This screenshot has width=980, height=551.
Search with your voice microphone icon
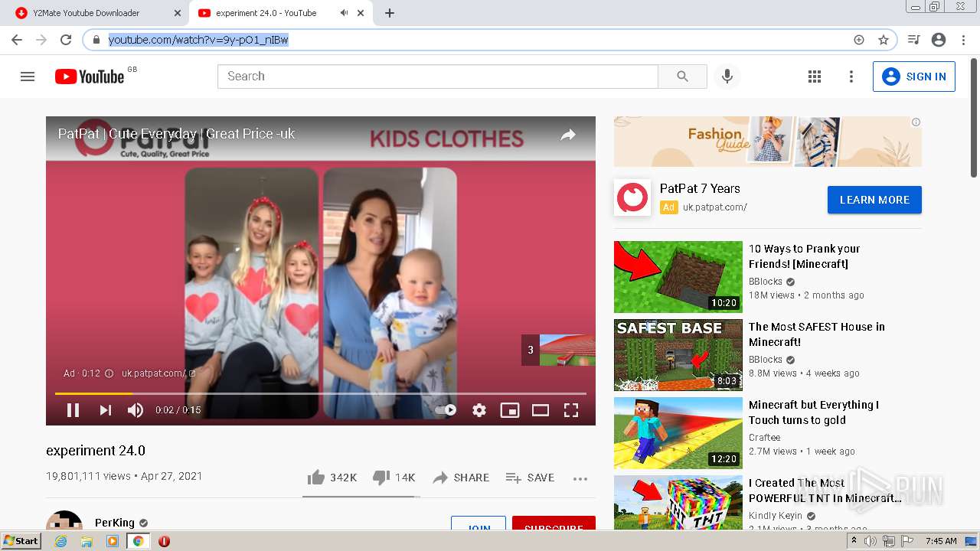pos(727,77)
